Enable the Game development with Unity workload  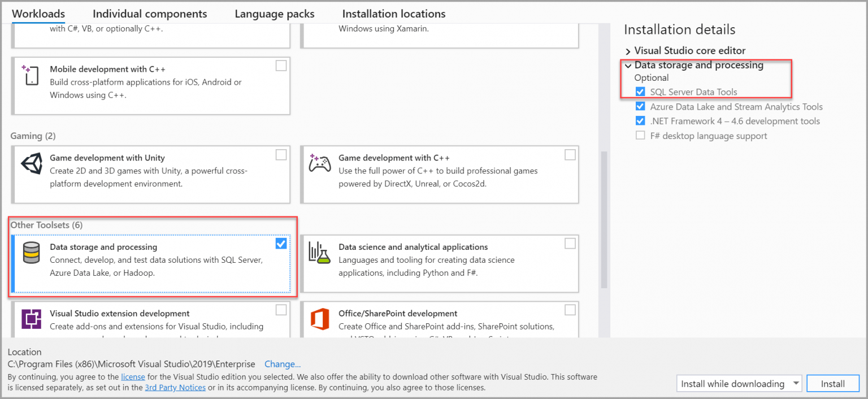[281, 154]
